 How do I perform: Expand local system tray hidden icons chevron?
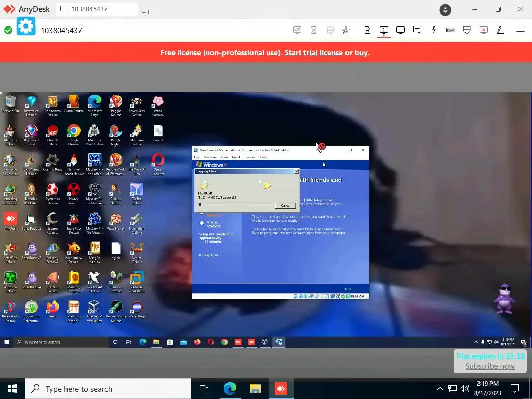440,389
